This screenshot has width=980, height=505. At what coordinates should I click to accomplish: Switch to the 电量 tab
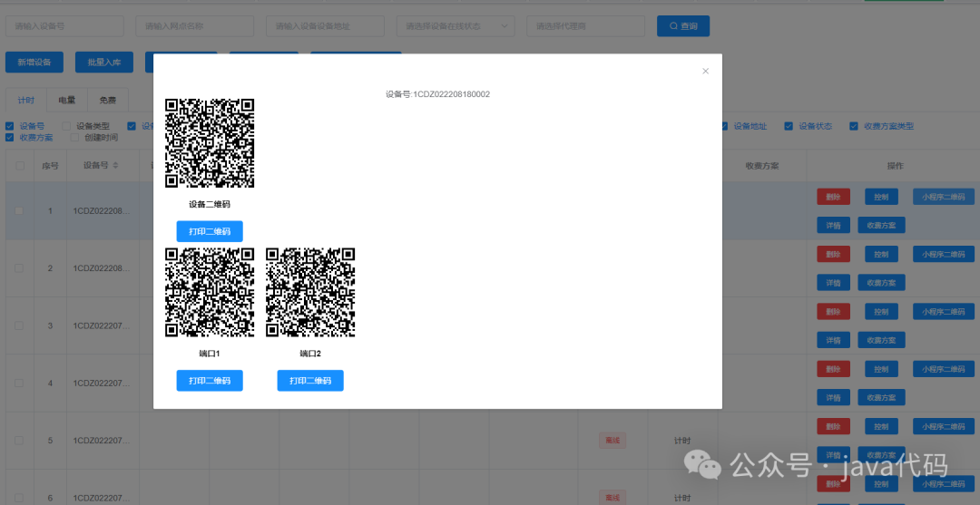tap(67, 100)
